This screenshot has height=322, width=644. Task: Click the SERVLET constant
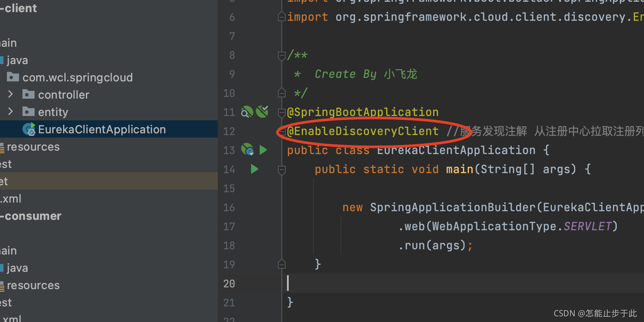coord(587,226)
